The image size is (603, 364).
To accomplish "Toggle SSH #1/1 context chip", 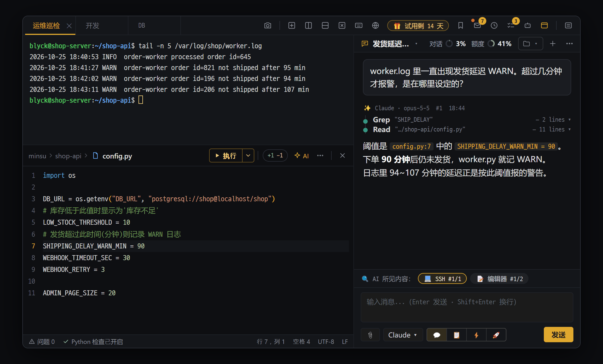I will click(442, 279).
